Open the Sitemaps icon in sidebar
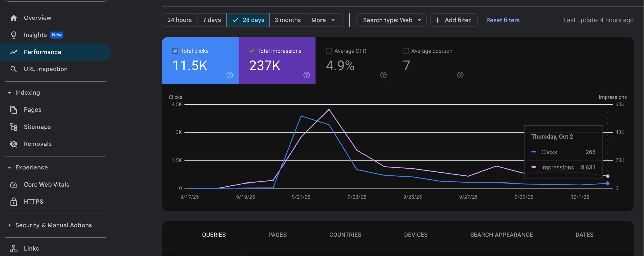This screenshot has height=256, width=644. coord(14,127)
